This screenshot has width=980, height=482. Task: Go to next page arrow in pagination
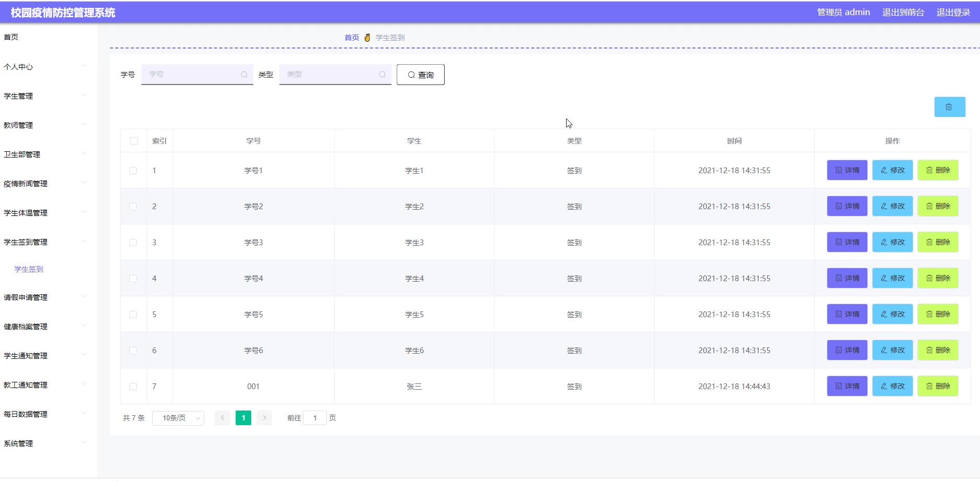(264, 418)
